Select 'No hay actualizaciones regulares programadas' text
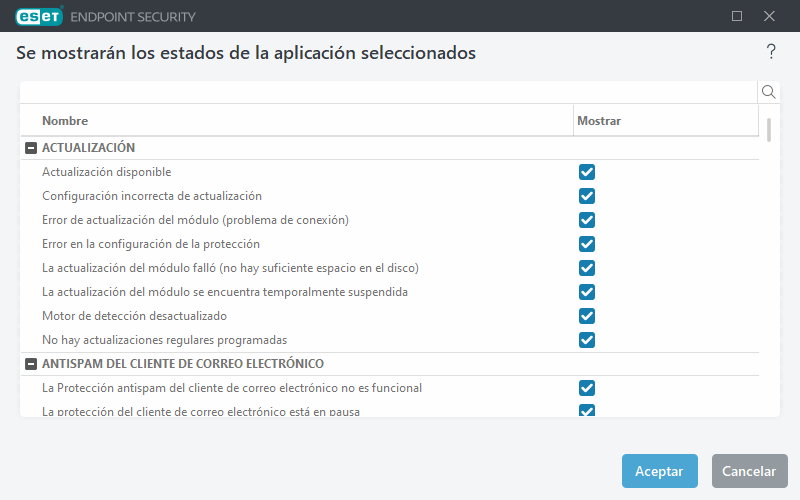 (x=164, y=340)
